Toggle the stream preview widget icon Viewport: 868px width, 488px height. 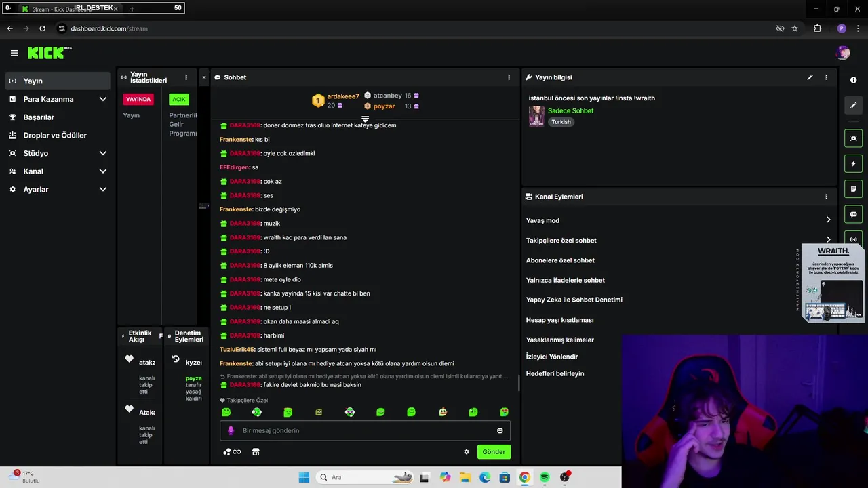pos(853,138)
